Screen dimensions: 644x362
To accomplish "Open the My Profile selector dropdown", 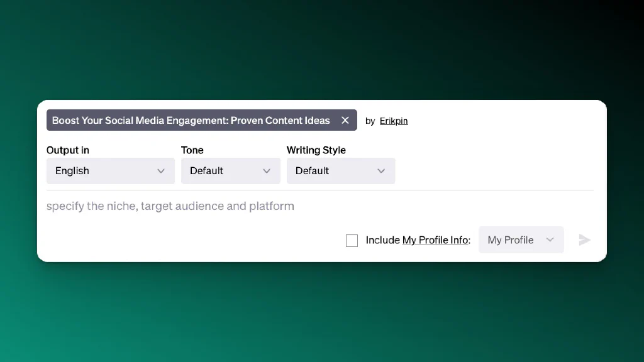I will click(x=521, y=239).
